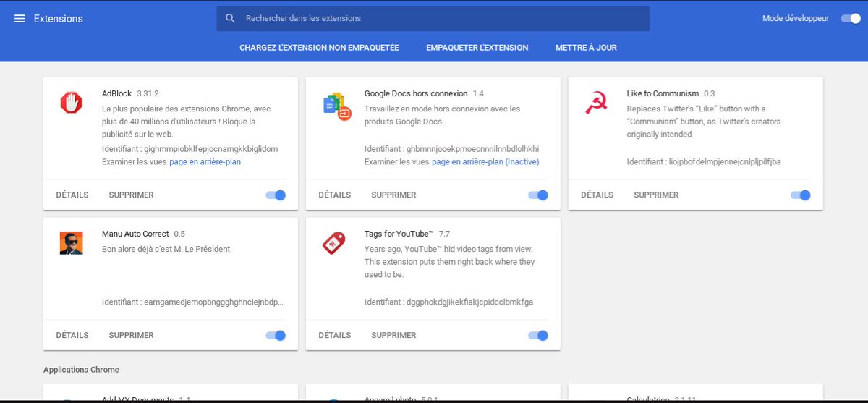This screenshot has height=403, width=868.
Task: Click the Extensions page title
Action: coord(59,18)
